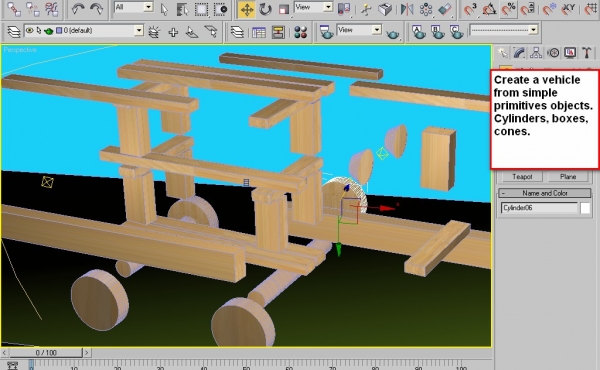Activate the Select and Move tool
This screenshot has width=600, height=370.
click(247, 9)
